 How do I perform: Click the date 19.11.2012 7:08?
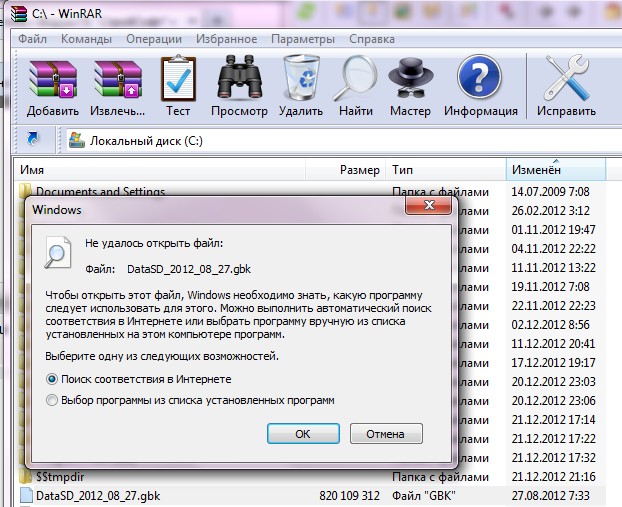tap(551, 286)
